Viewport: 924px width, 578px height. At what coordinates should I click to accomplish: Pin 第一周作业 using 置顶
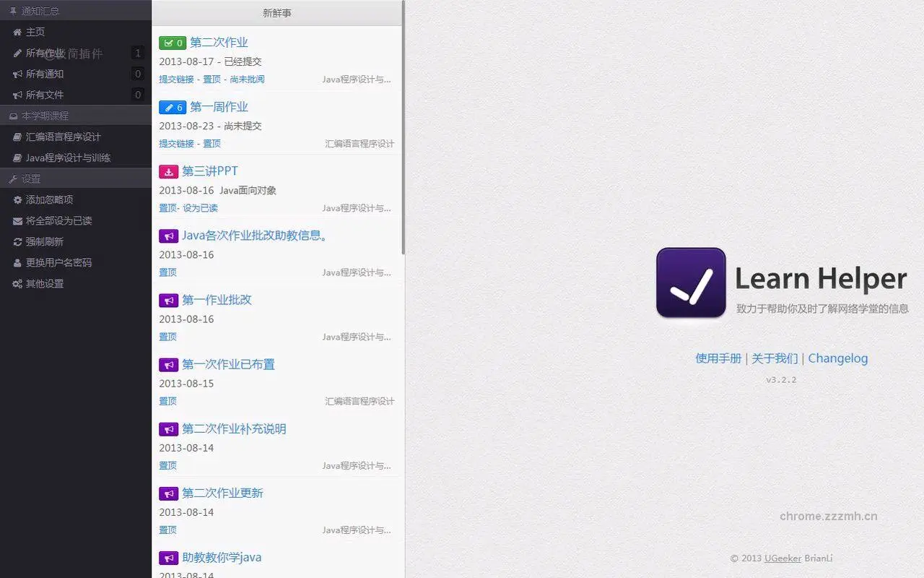pyautogui.click(x=212, y=144)
